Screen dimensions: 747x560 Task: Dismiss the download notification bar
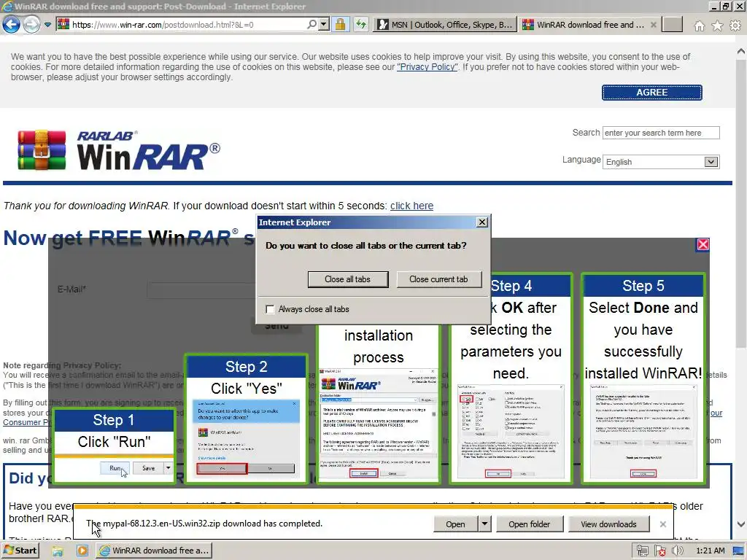point(662,524)
